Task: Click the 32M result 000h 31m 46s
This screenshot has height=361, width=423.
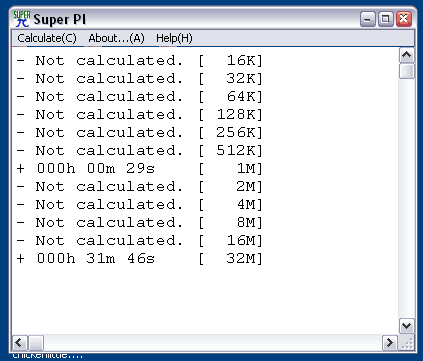Action: pyautogui.click(x=140, y=259)
